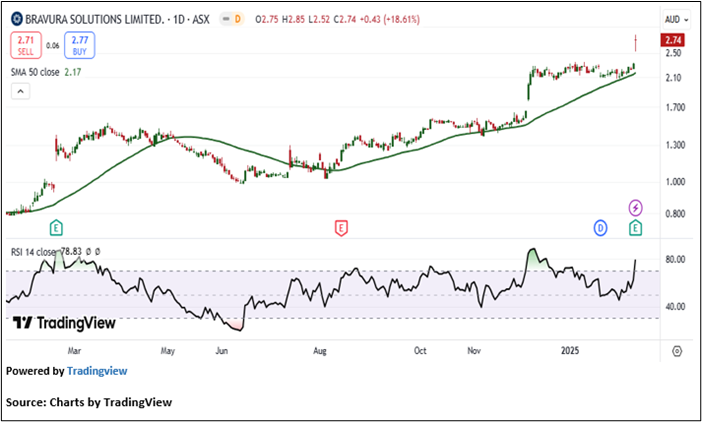The height and width of the screenshot is (422, 702).
Task: Click the green earnings E marker at far right
Action: click(636, 228)
